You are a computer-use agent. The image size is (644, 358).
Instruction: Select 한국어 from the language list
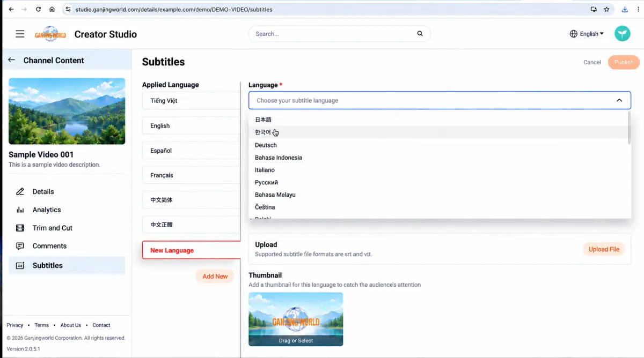(437, 132)
